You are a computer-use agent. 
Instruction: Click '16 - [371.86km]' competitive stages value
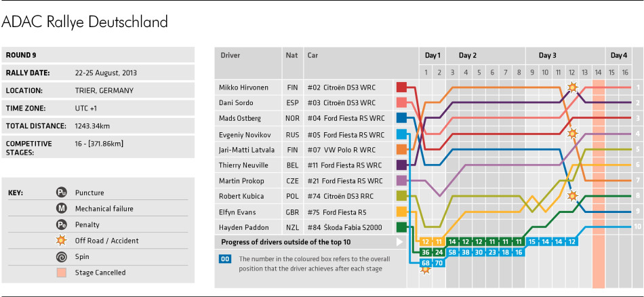99,144
